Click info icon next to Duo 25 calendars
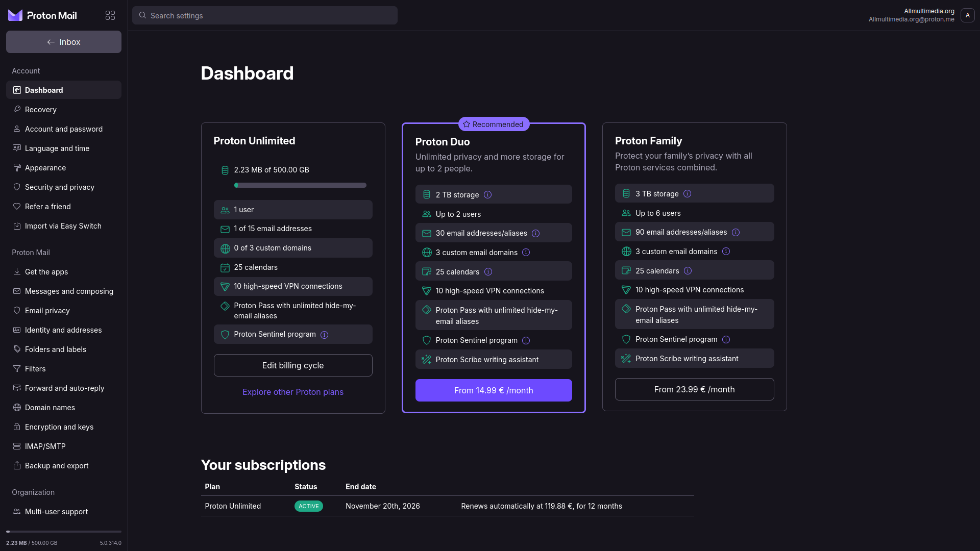 click(488, 272)
